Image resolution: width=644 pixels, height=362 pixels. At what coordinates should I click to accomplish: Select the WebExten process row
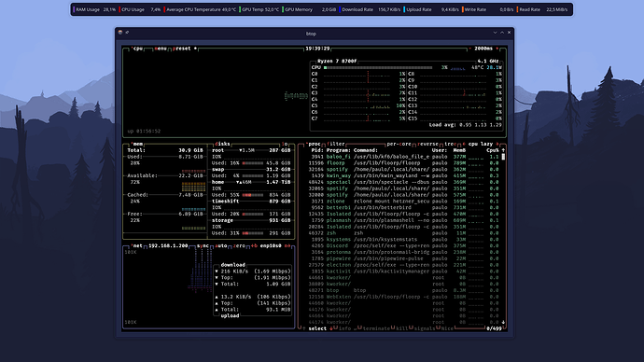coord(404,297)
